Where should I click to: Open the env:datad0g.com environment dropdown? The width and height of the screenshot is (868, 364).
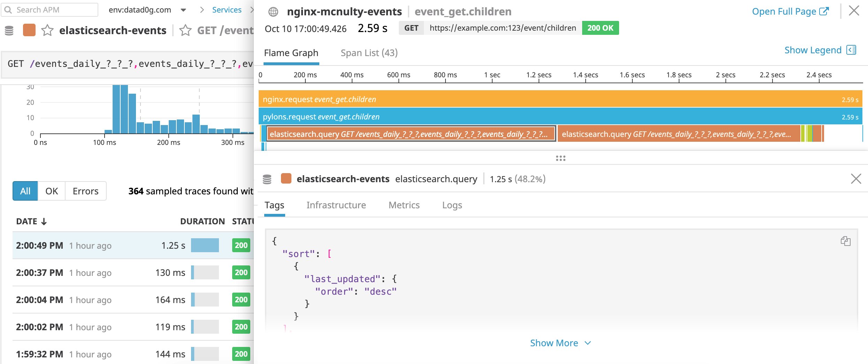(183, 10)
